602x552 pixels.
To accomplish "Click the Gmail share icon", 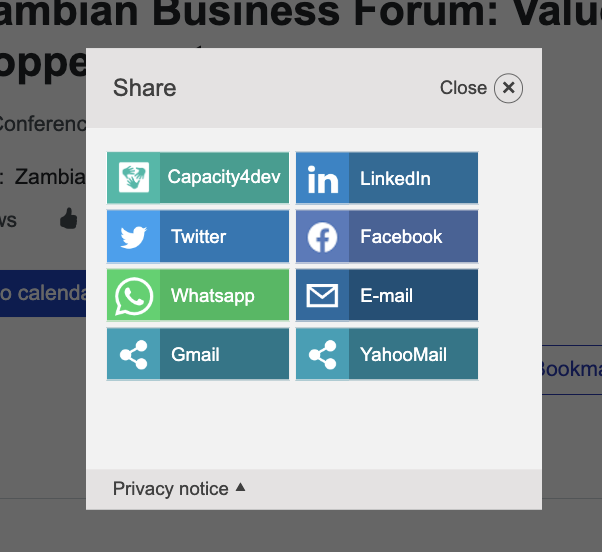I will click(x=134, y=355).
